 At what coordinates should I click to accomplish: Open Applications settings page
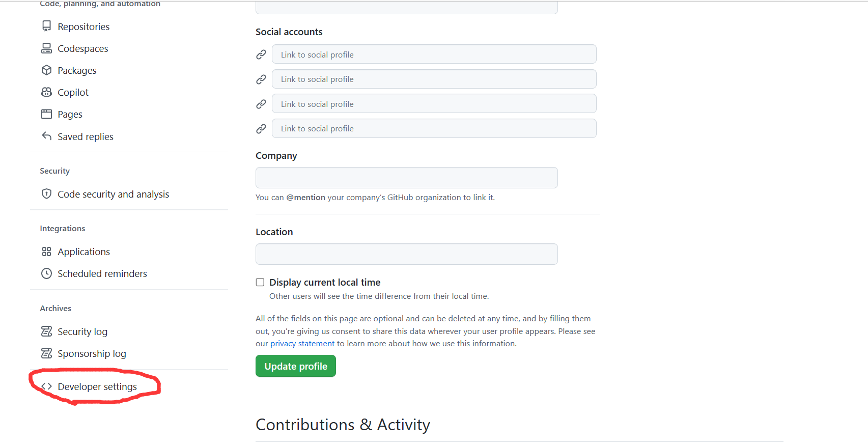(83, 252)
